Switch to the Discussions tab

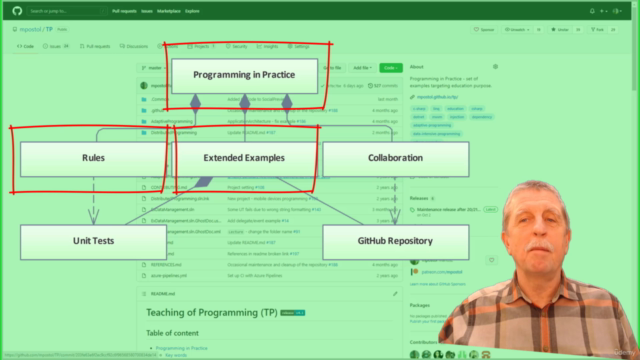pos(133,46)
